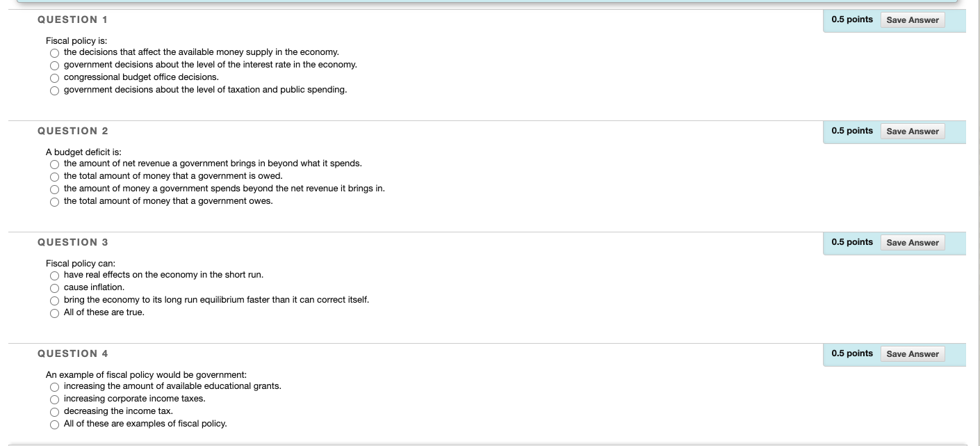Select 'All of these are examples of fiscal policy'
The image size is (980, 446).
click(54, 424)
